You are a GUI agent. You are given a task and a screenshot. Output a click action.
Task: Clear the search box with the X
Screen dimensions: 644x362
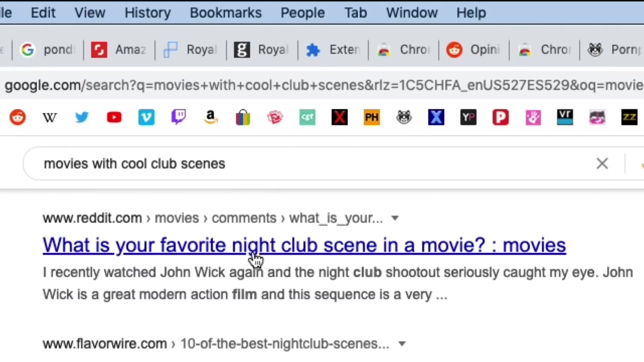click(602, 164)
